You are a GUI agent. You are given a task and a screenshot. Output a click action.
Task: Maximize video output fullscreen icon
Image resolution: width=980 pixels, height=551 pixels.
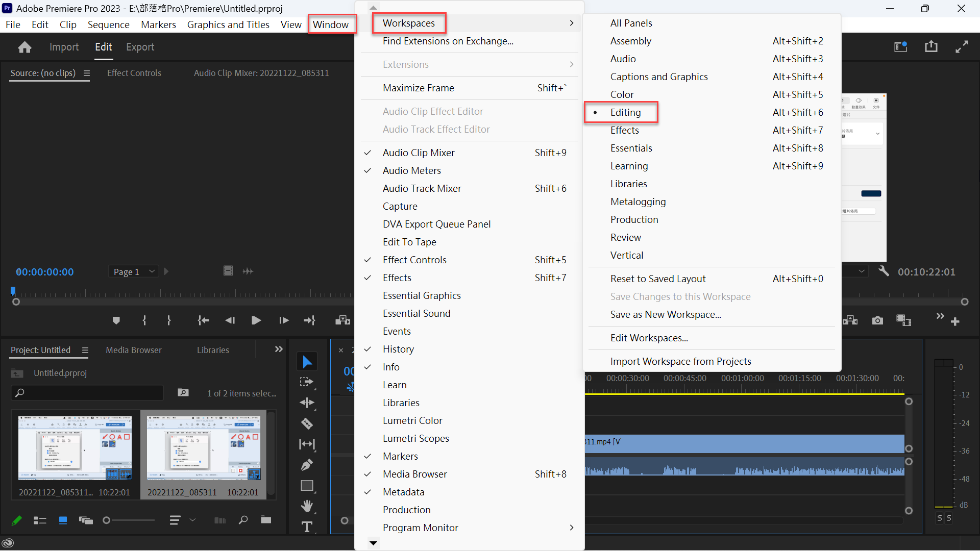[x=962, y=47]
